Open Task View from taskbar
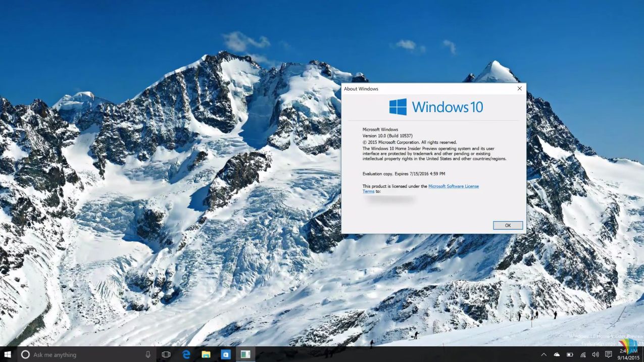Image resolution: width=644 pixels, height=362 pixels. pos(166,354)
